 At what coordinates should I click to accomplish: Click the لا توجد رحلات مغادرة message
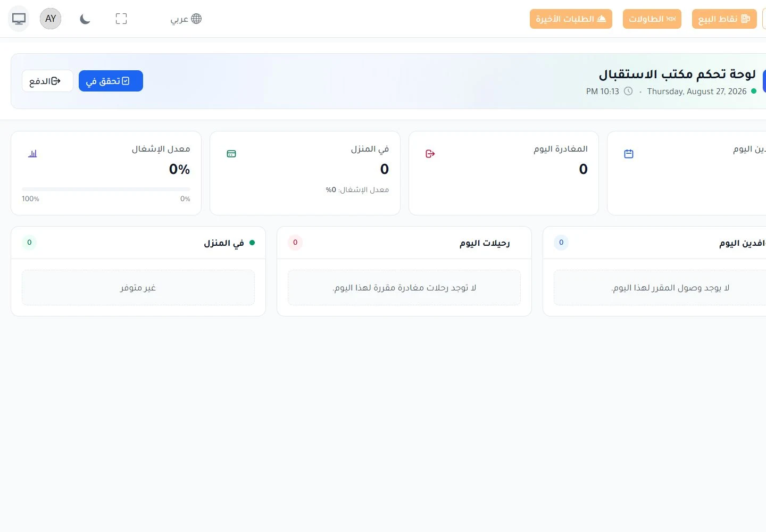coord(404,287)
